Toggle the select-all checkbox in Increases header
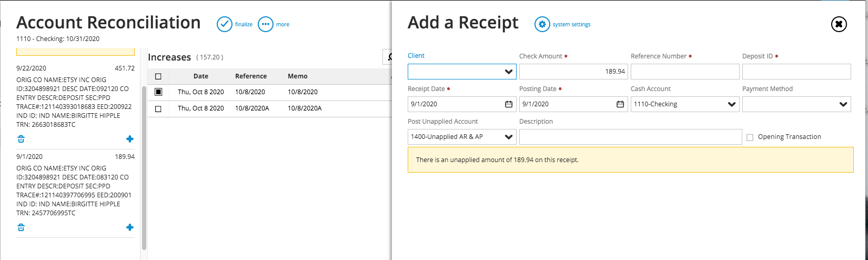Image resolution: width=868 pixels, height=260 pixels. pos(158,76)
